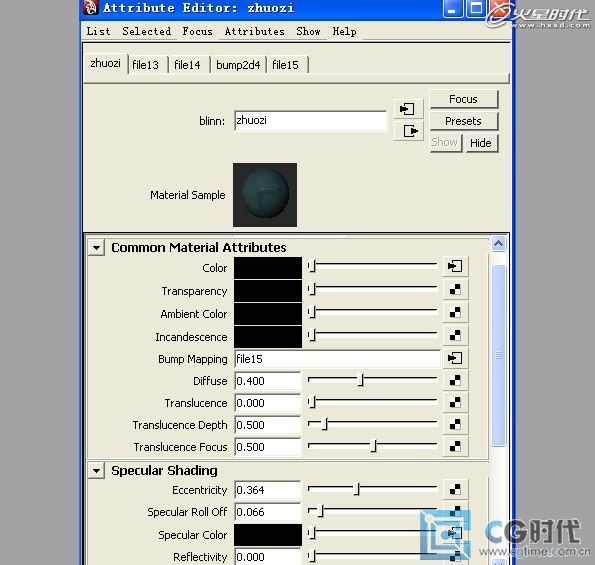Click the Eccentricity checker map button
Viewport: 595px width, 565px height.
point(455,489)
